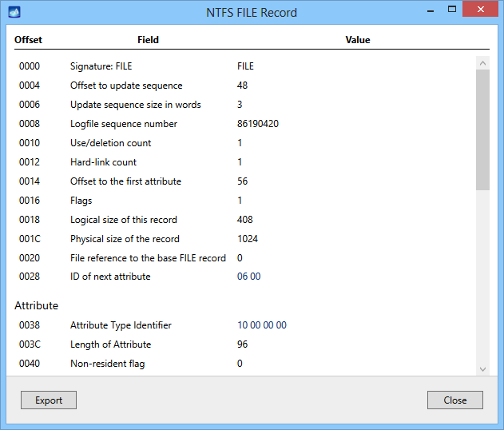
Task: Select the Field column header
Action: tap(149, 39)
